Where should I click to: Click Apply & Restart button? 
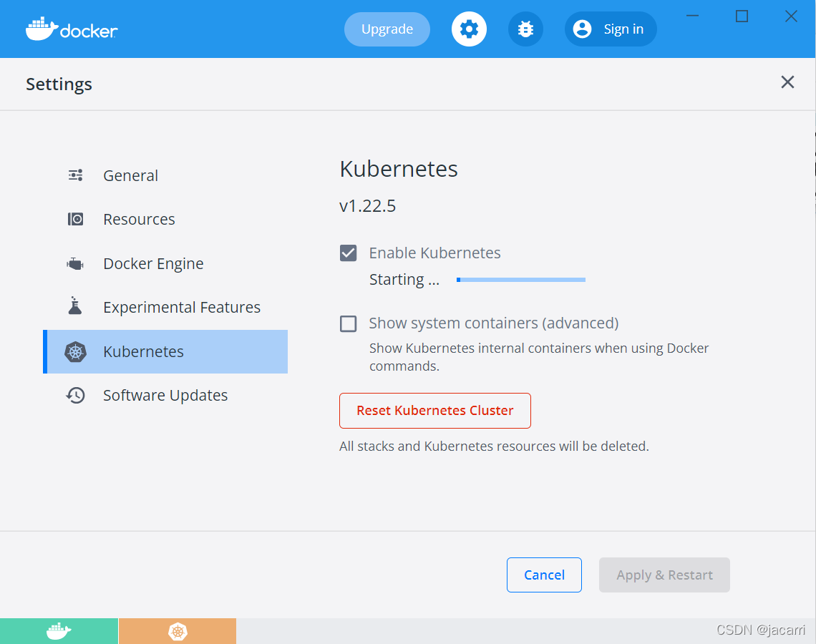point(664,575)
